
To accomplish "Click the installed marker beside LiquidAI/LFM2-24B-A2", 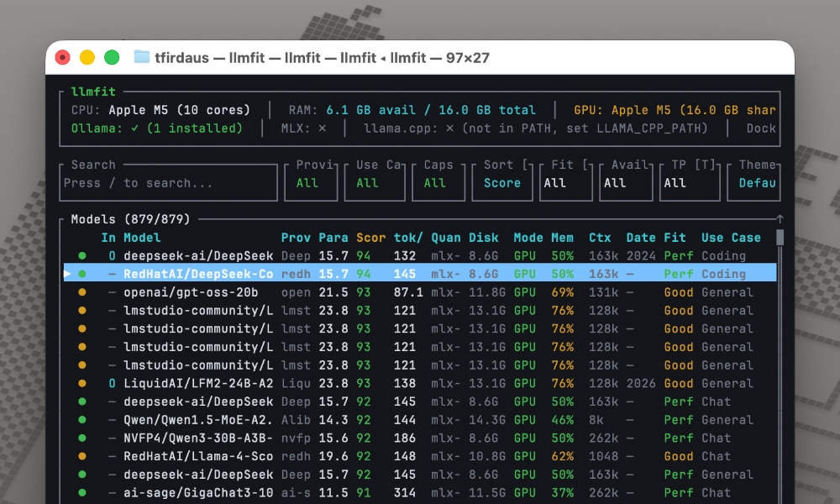I will pyautogui.click(x=112, y=383).
